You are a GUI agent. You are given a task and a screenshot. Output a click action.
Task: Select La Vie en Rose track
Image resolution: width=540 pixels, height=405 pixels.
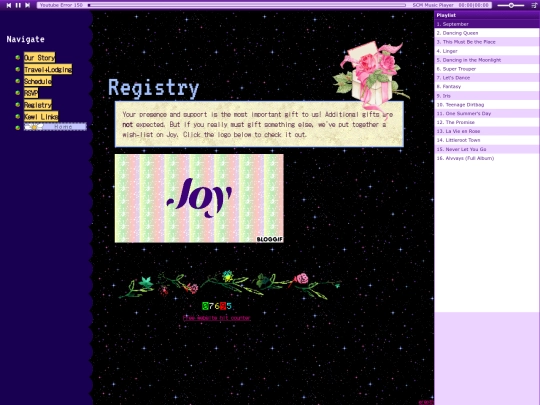click(487, 131)
